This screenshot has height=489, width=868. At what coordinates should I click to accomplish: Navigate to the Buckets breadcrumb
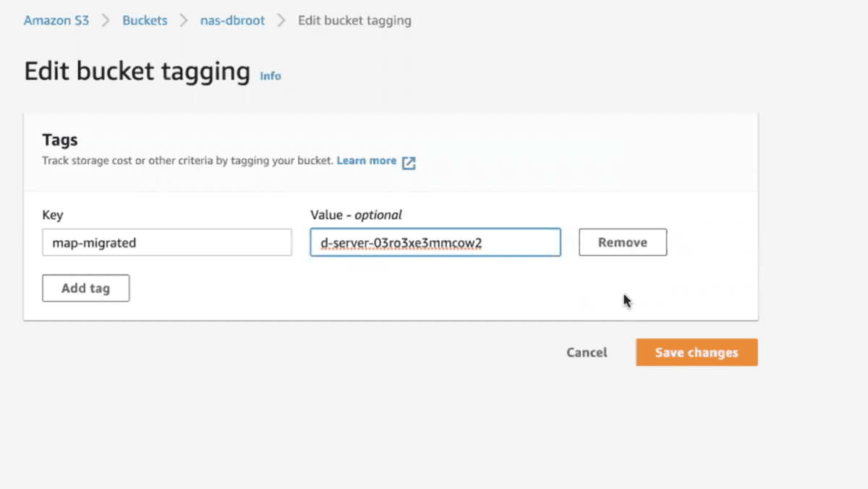pos(145,20)
